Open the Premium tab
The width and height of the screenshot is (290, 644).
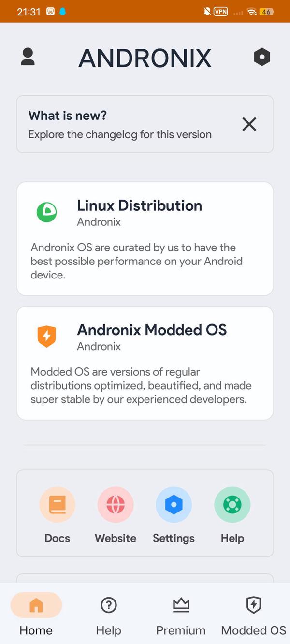click(181, 614)
